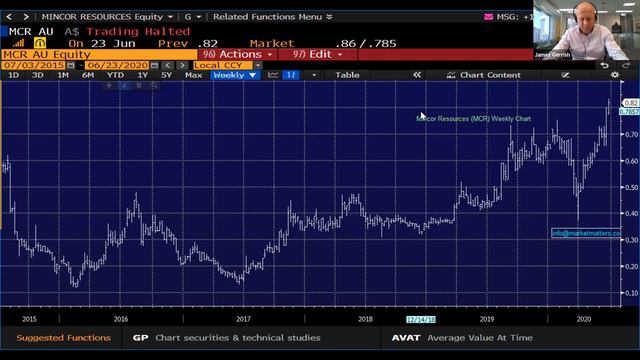The width and height of the screenshot is (640, 360).
Task: Select the YTD time range
Action: (115, 75)
